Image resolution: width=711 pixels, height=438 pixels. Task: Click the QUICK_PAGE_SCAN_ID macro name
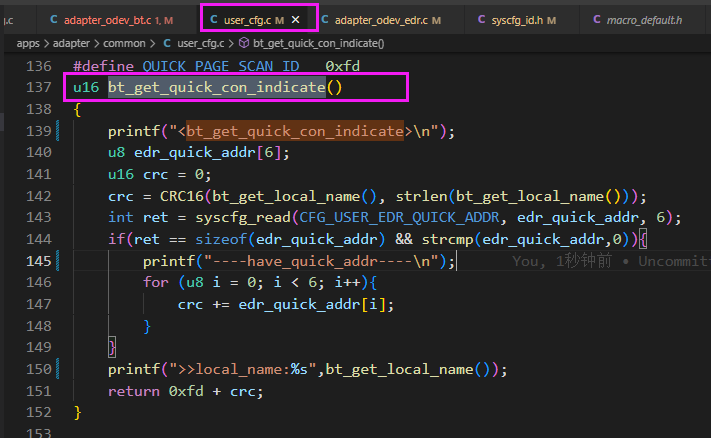(221, 66)
